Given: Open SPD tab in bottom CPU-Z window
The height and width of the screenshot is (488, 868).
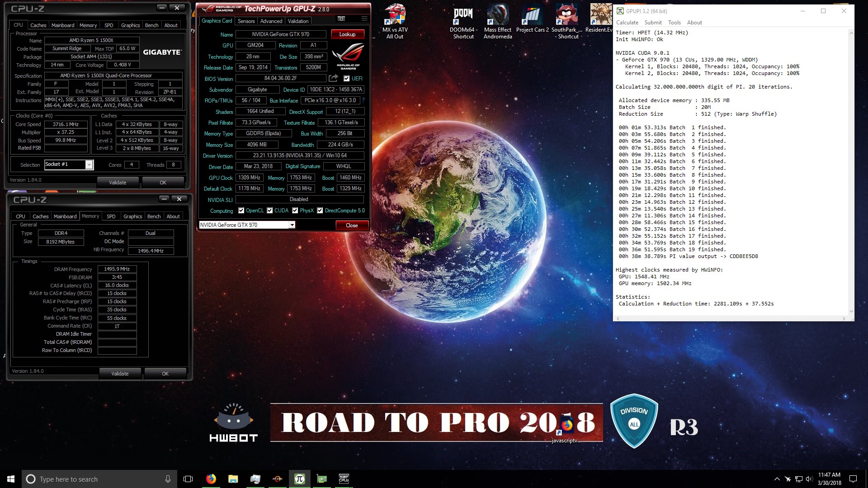Looking at the screenshot, I should tap(111, 216).
